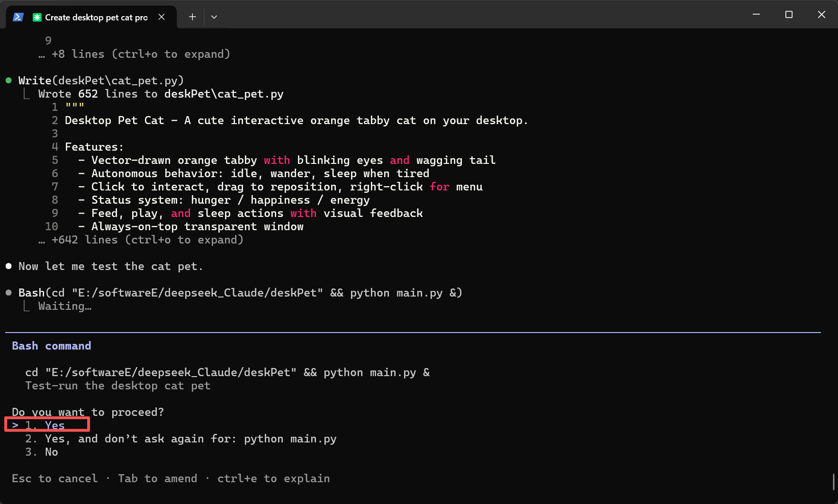Click the 'Always-on-top transparent window' line
This screenshot has height=504, width=838.
point(191,226)
